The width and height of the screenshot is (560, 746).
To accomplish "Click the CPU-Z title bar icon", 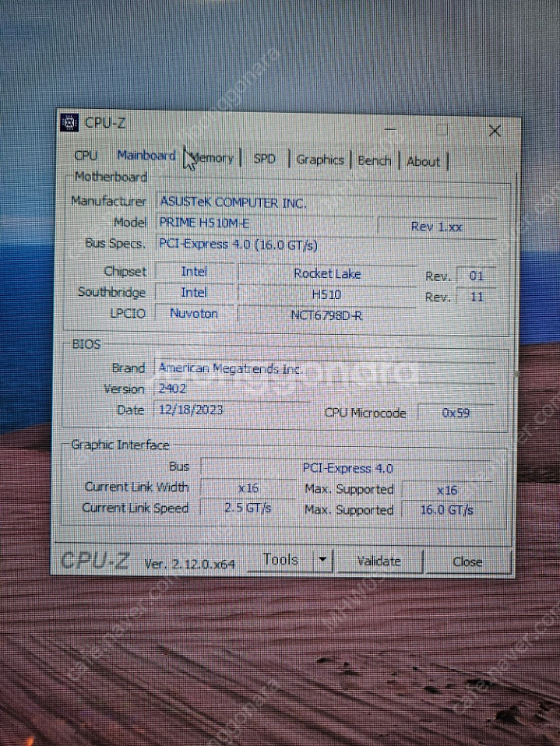I will (69, 122).
